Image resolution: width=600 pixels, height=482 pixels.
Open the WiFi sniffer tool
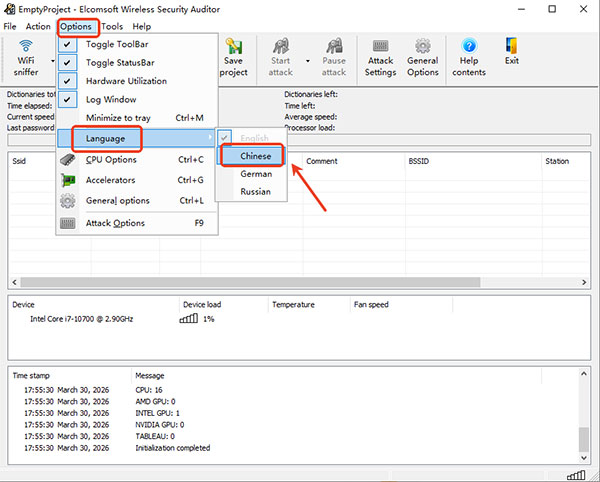(26, 58)
